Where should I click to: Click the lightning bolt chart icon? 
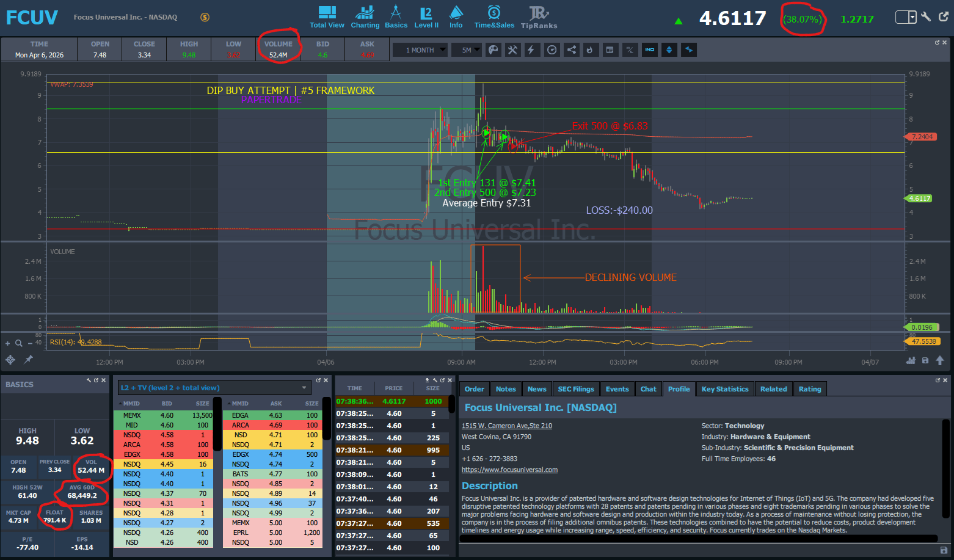pos(531,50)
